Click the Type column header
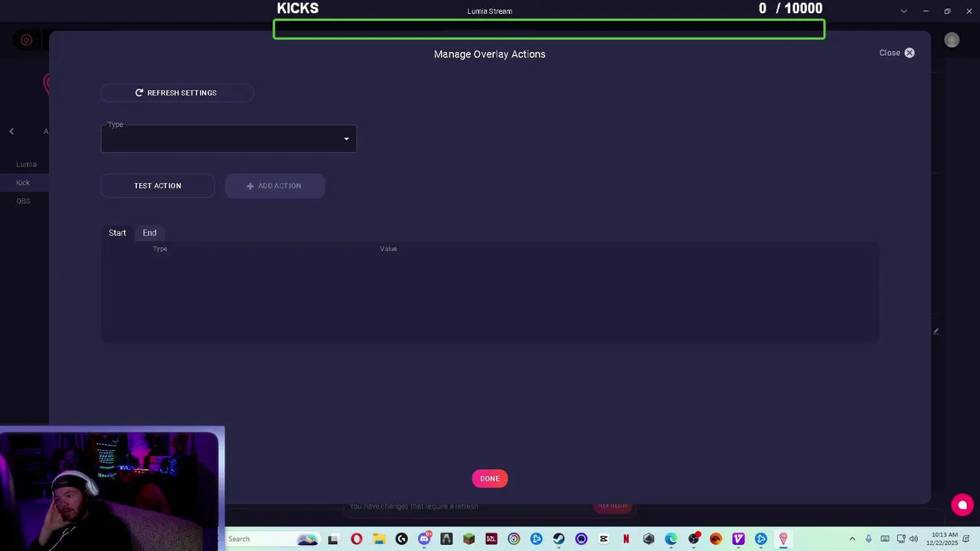Viewport: 980px width, 551px height. (x=160, y=249)
